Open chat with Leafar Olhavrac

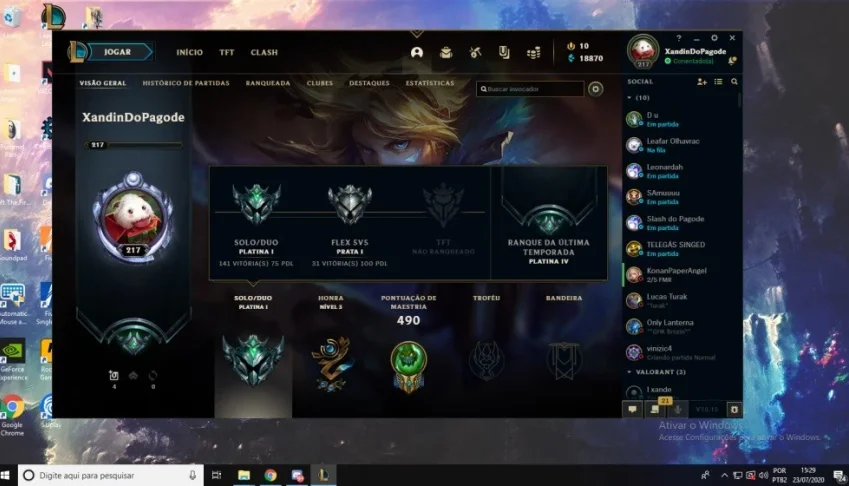tap(680, 145)
